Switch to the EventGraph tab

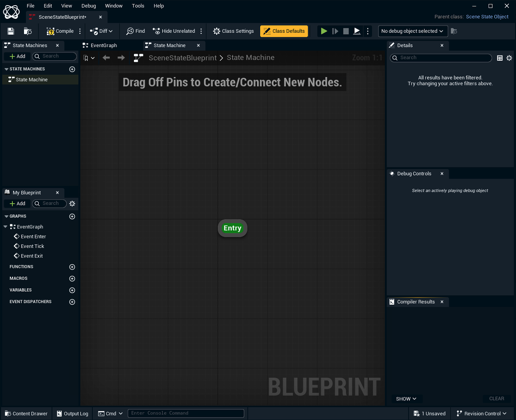[x=104, y=46]
